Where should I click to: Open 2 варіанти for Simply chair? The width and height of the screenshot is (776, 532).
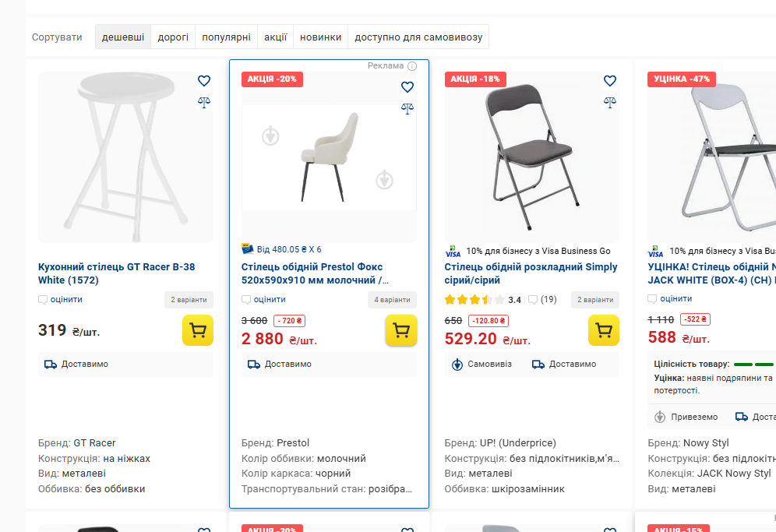click(x=595, y=300)
